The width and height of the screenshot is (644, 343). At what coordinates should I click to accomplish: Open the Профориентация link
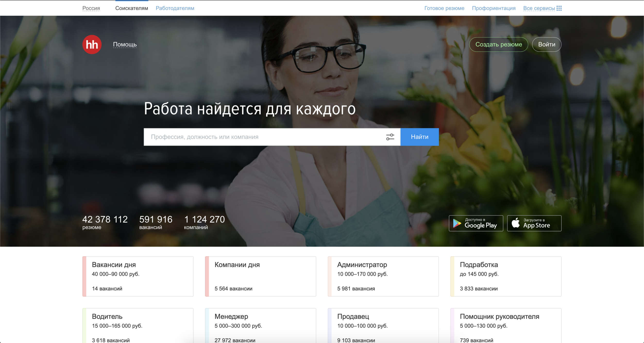point(494,8)
